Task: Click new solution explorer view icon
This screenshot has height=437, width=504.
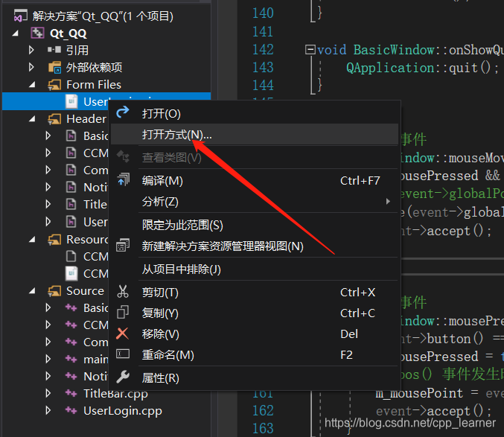Action: pyautogui.click(x=123, y=245)
